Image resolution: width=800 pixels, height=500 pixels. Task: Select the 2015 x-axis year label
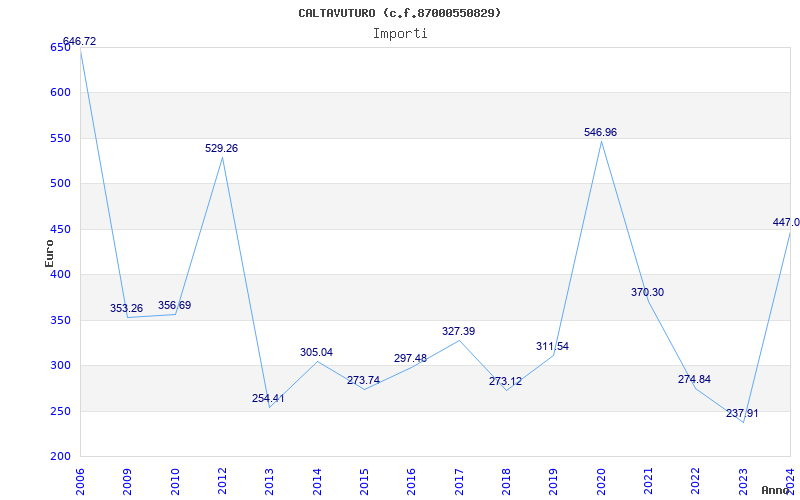(364, 482)
